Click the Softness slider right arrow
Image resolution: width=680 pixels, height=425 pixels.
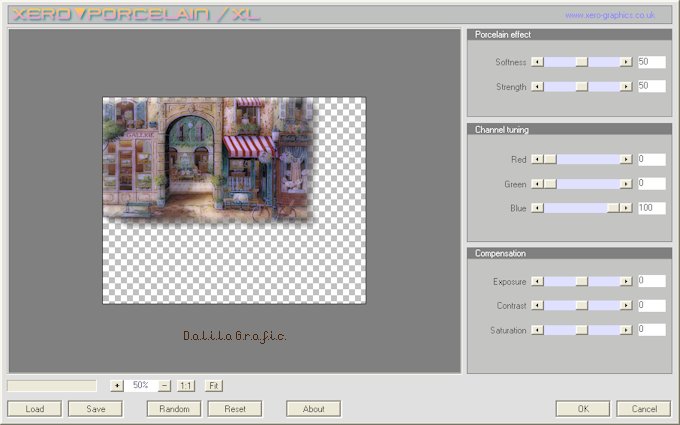pyautogui.click(x=626, y=62)
